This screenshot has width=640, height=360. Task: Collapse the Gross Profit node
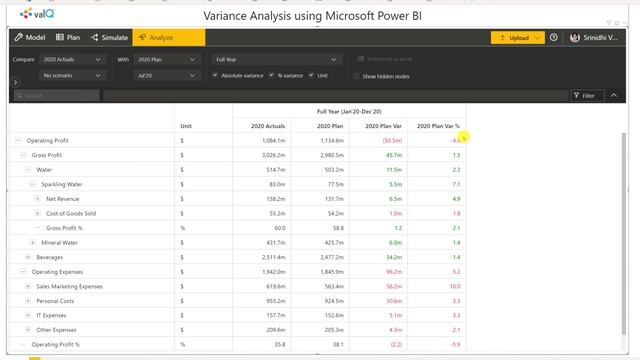point(23,155)
